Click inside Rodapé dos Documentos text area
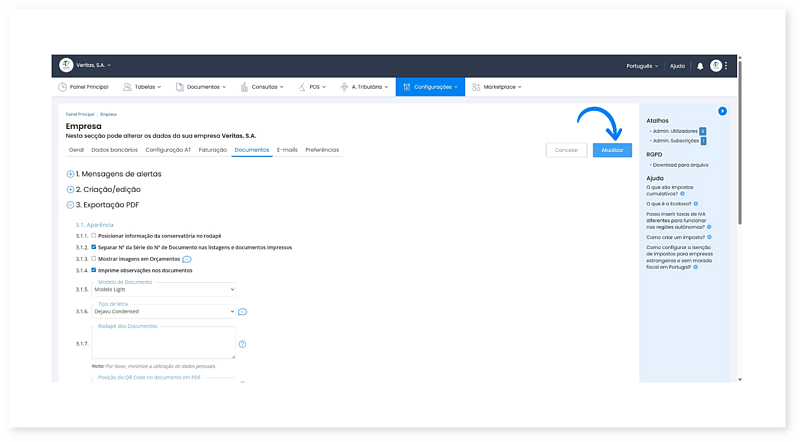 163,344
